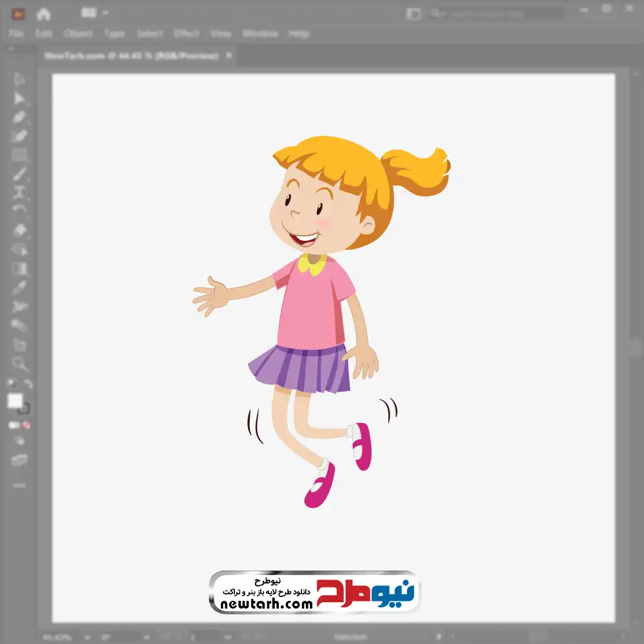The image size is (644, 644).
Task: Select the Direct Selection tool
Action: coord(19,98)
